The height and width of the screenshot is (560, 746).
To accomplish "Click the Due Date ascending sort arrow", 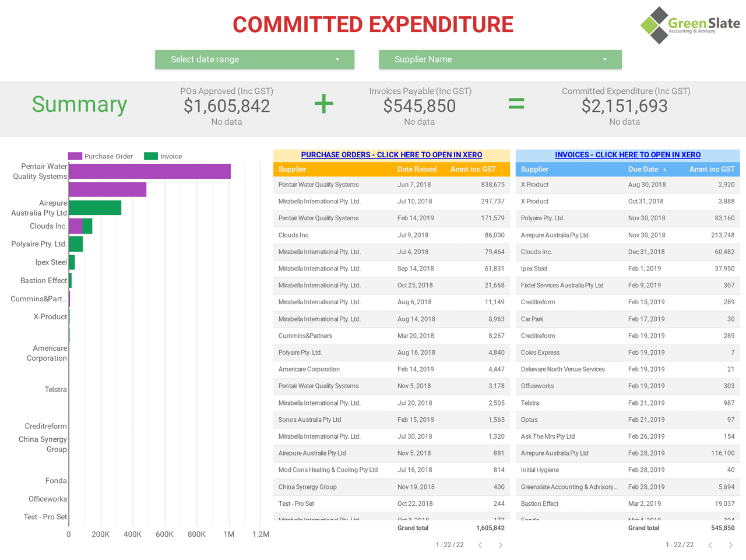I will tap(664, 170).
